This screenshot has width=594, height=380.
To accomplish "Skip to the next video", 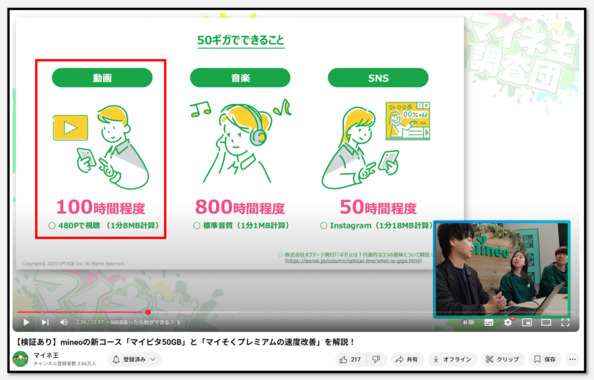I will pyautogui.click(x=45, y=322).
